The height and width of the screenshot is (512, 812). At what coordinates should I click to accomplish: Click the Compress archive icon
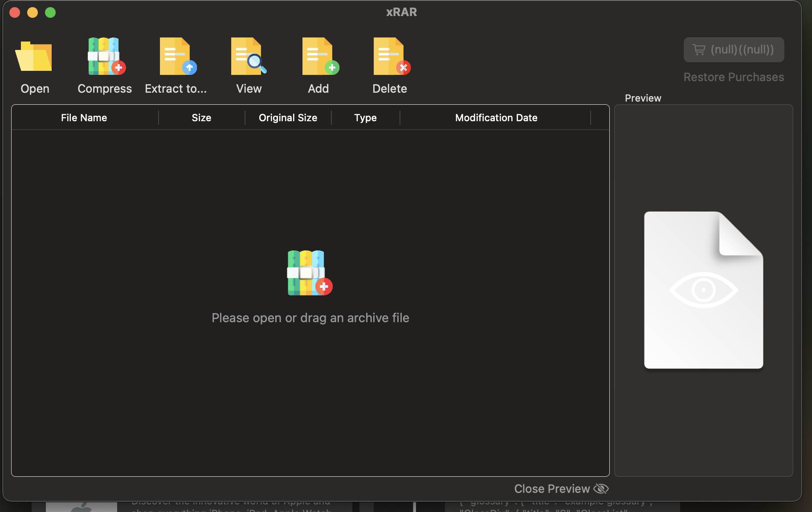(x=105, y=57)
